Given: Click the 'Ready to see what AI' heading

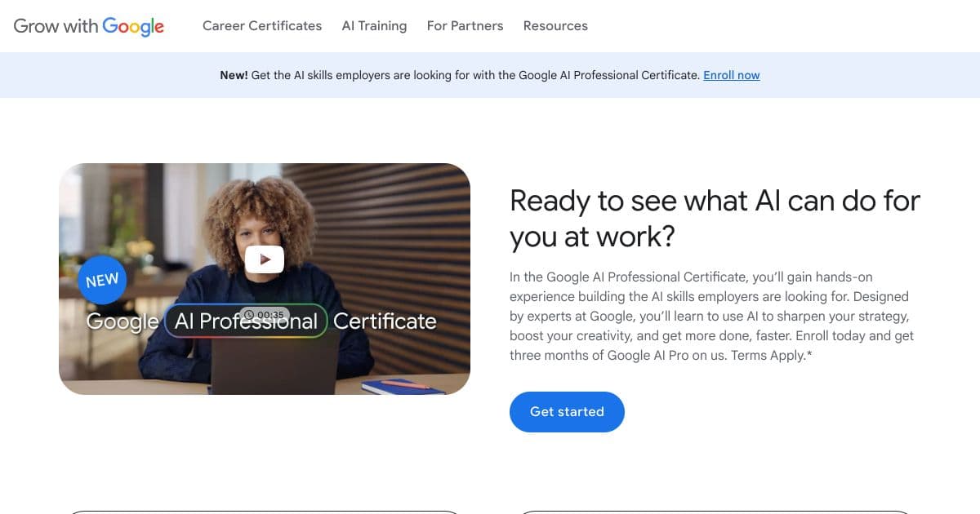Looking at the screenshot, I should point(715,219).
